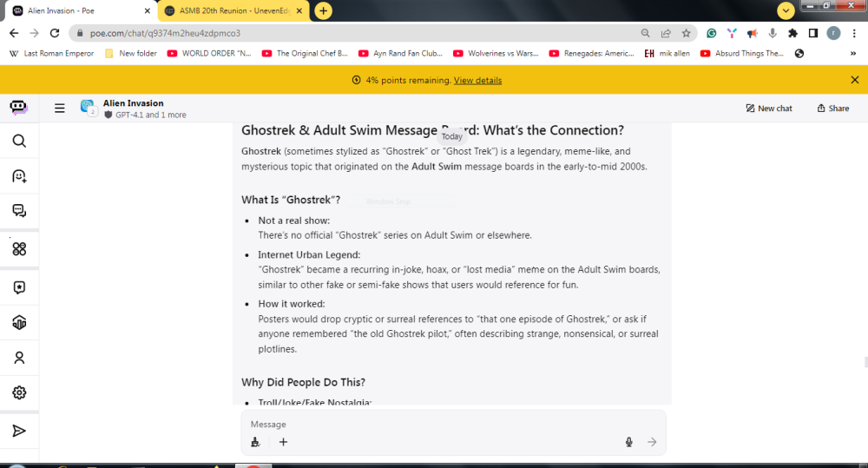
Task: Click the address bar URL
Action: [x=165, y=33]
